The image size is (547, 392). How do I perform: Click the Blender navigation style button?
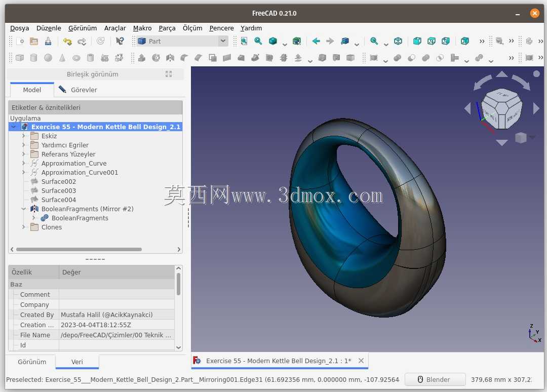tap(435, 379)
